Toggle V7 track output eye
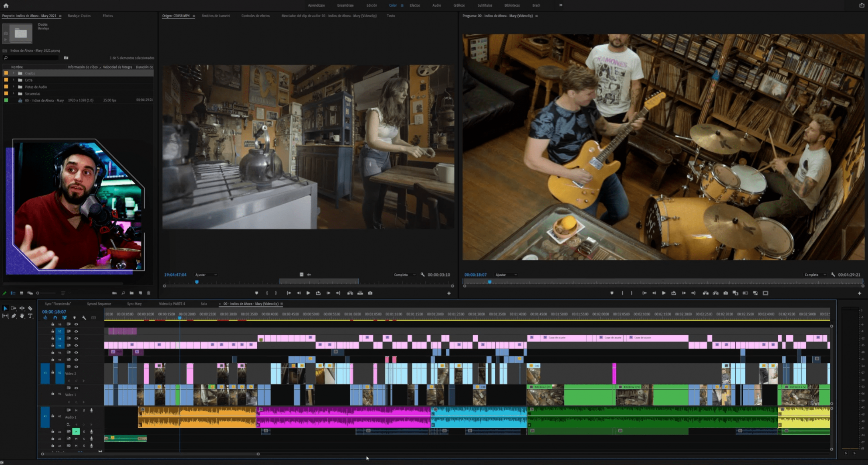This screenshot has width=868, height=465. (76, 331)
